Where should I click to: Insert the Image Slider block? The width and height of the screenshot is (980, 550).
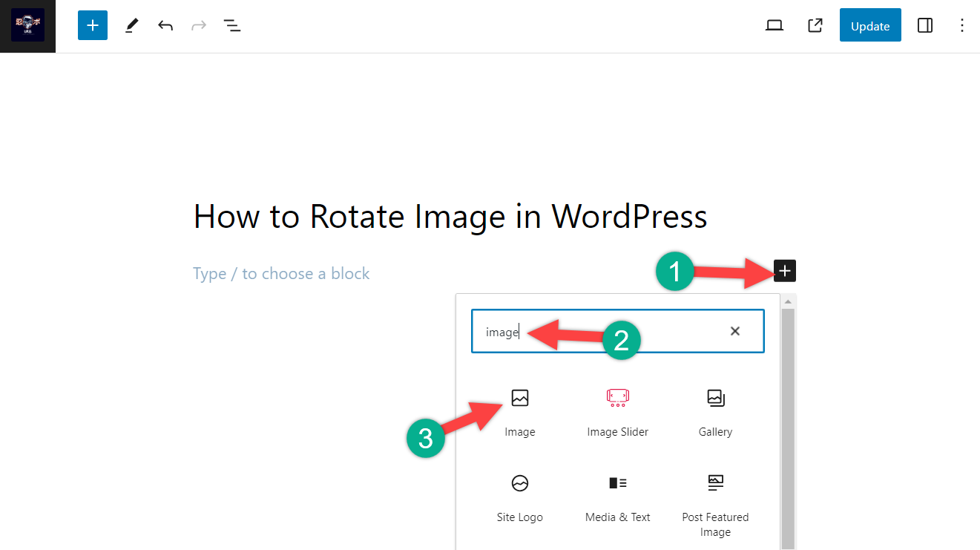tap(618, 412)
